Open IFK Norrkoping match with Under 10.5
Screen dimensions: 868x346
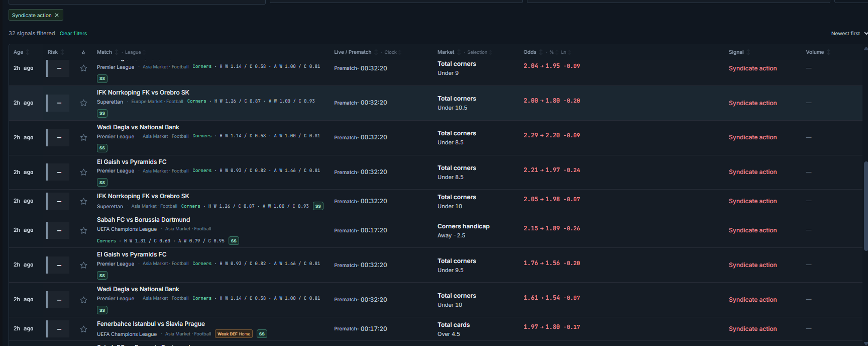pyautogui.click(x=143, y=93)
